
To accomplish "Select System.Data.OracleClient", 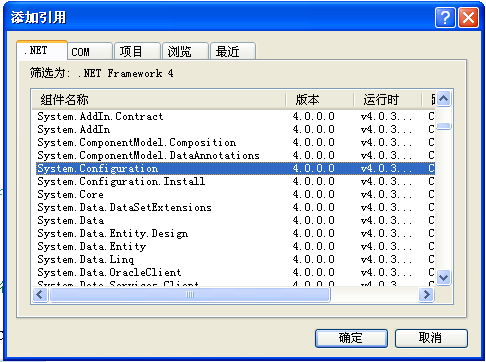I will (x=235, y=272).
